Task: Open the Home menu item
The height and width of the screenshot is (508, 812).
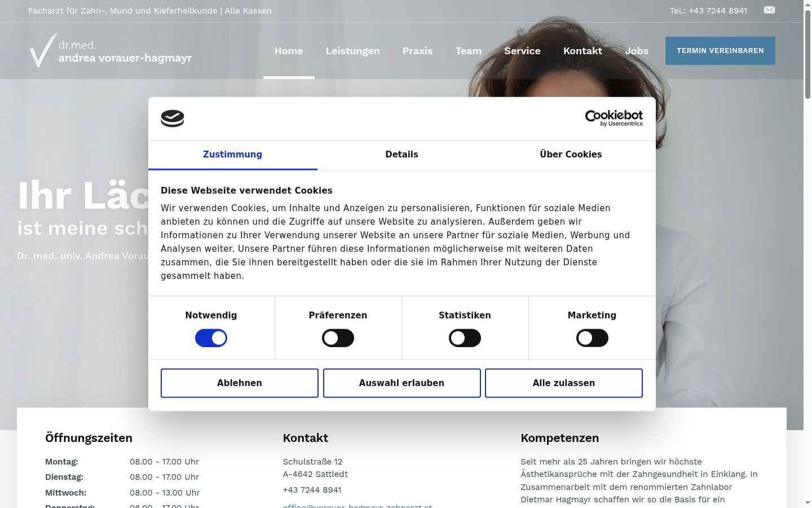Action: click(289, 51)
